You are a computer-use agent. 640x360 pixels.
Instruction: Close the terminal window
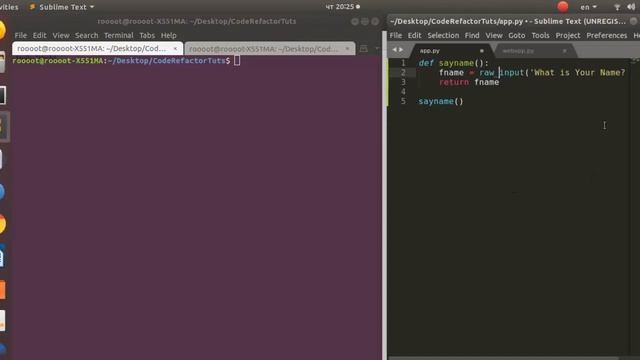[375, 22]
